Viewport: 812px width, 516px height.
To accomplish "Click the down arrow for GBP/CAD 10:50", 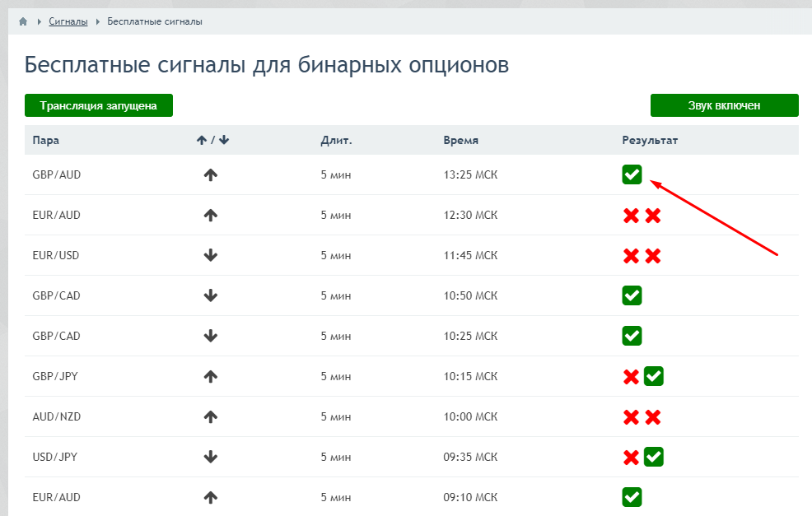I will [210, 295].
